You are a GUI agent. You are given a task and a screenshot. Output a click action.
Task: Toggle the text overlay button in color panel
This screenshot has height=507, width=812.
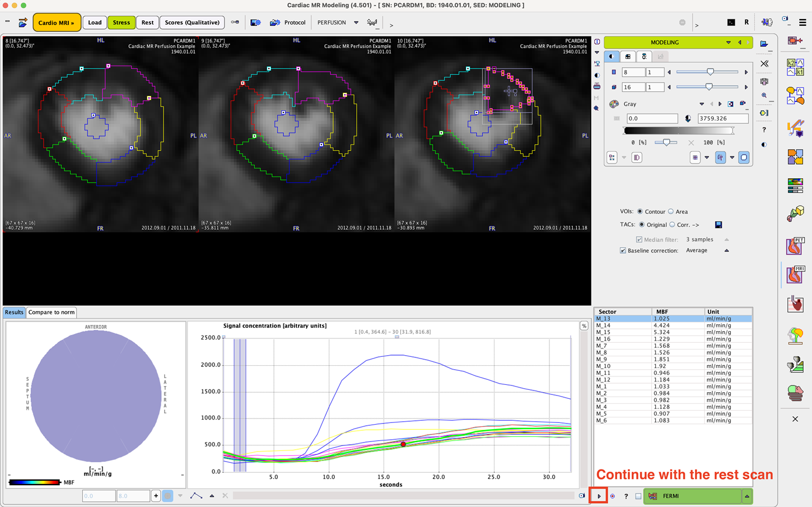720,157
